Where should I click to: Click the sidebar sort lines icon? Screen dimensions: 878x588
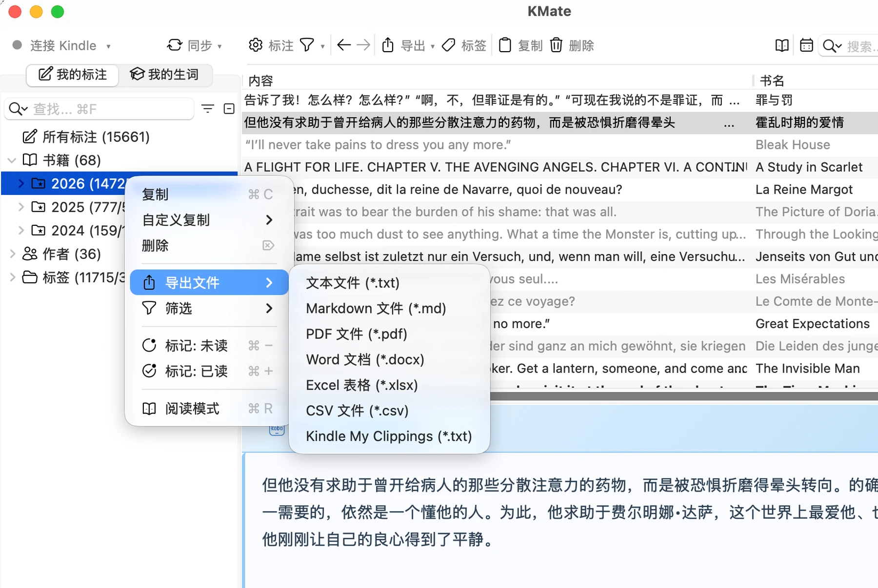click(208, 109)
